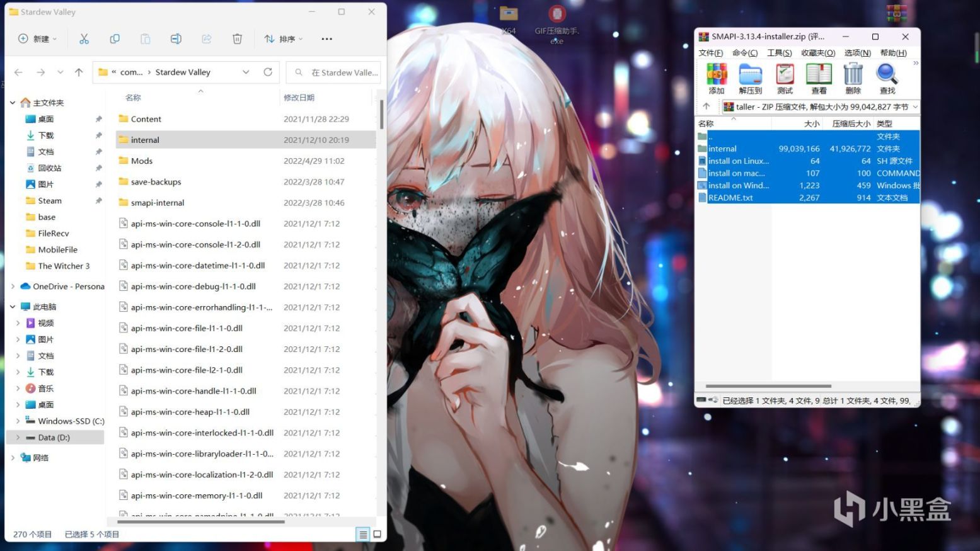Go up one folder level in Explorer

(x=79, y=72)
